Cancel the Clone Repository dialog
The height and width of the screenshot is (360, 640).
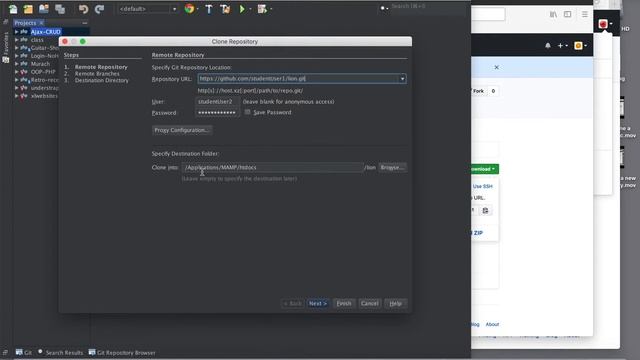click(x=369, y=303)
